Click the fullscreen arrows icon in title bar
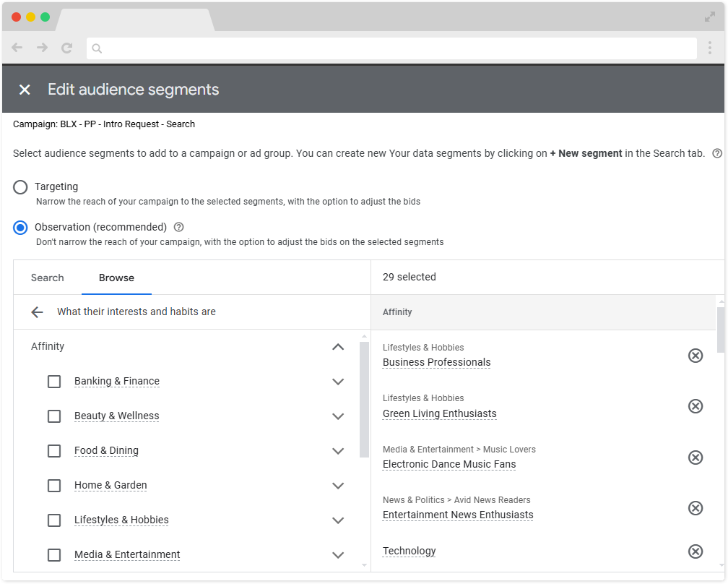The height and width of the screenshot is (584, 728). 710,17
